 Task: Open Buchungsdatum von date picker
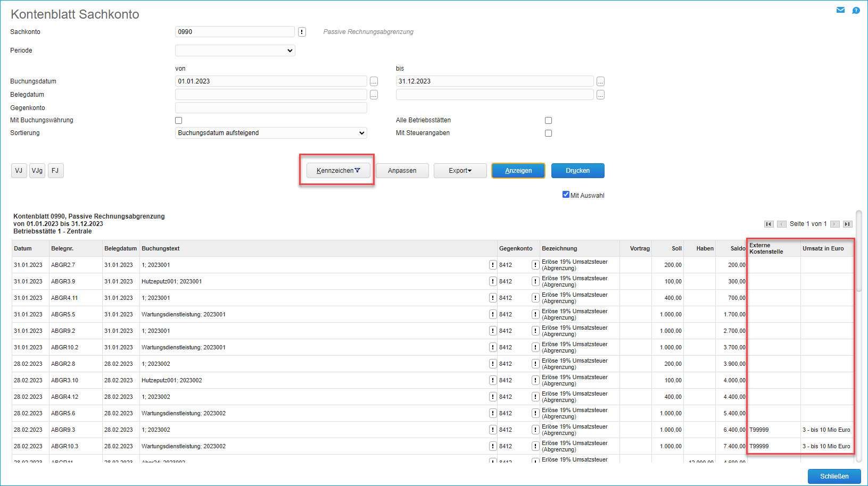pyautogui.click(x=374, y=81)
